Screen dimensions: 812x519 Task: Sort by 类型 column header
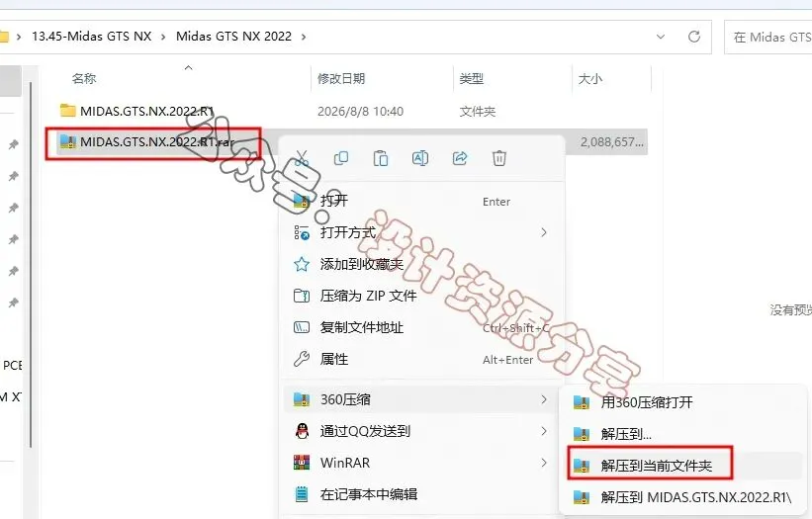click(471, 79)
